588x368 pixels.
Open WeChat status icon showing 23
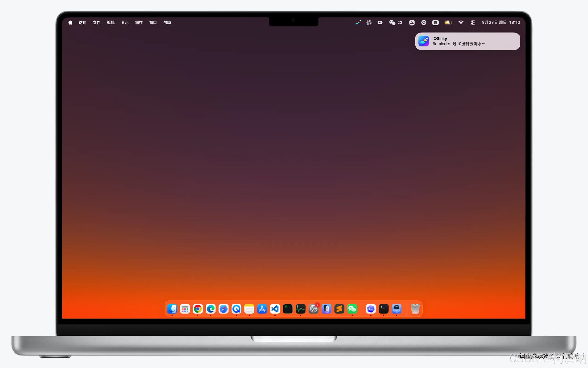click(x=396, y=23)
